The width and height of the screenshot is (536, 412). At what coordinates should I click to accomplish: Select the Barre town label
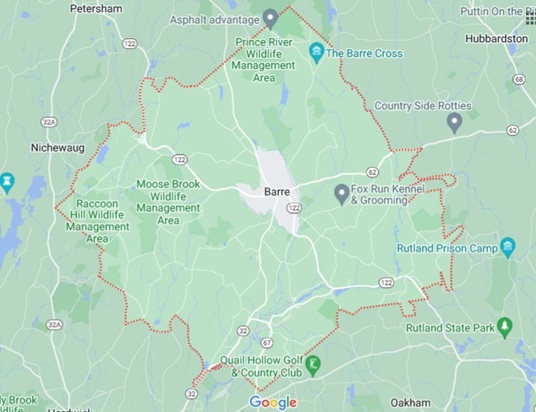(277, 192)
